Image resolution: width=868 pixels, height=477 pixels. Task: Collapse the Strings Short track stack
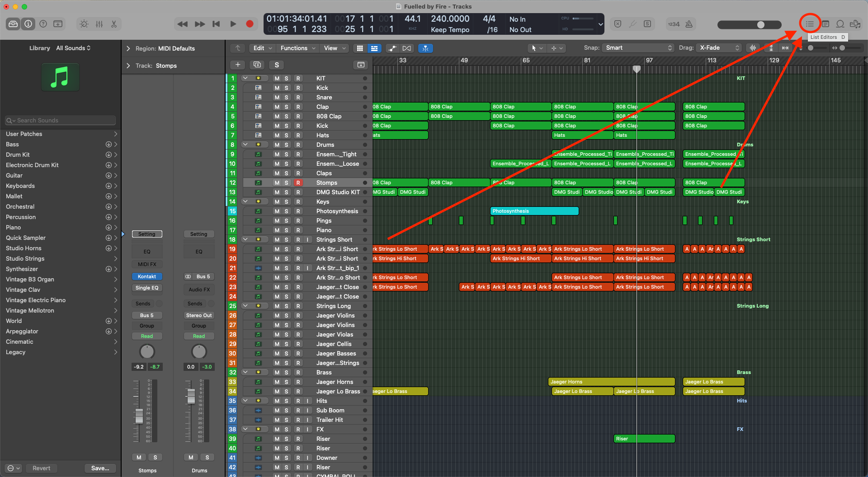pos(245,239)
